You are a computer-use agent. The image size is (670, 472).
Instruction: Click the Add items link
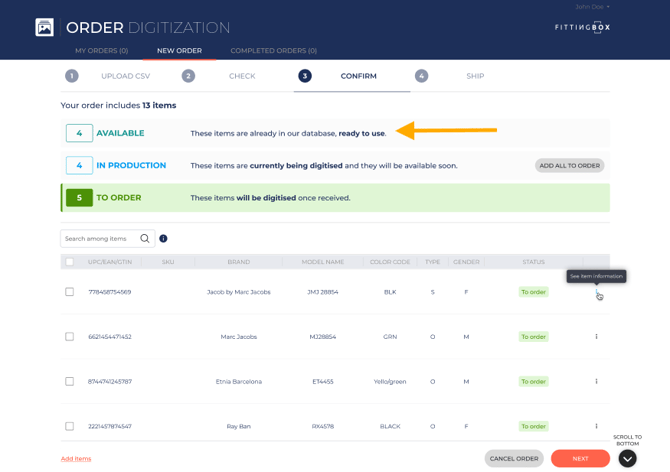coord(76,459)
